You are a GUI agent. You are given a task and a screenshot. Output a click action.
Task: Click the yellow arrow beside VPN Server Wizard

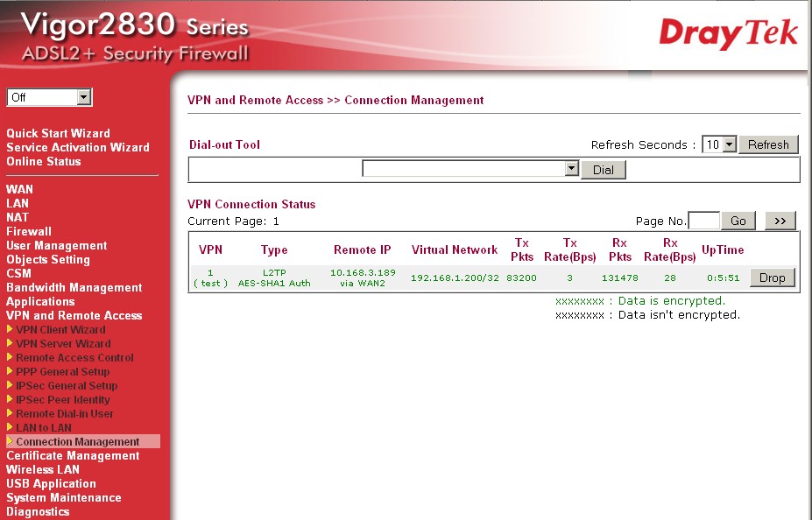(10, 343)
